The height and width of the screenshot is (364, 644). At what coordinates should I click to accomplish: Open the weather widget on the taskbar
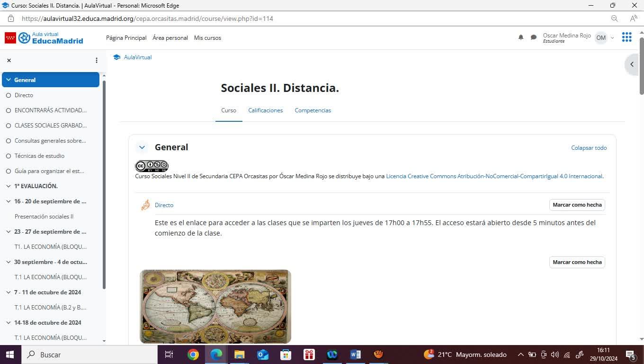pyautogui.click(x=465, y=355)
